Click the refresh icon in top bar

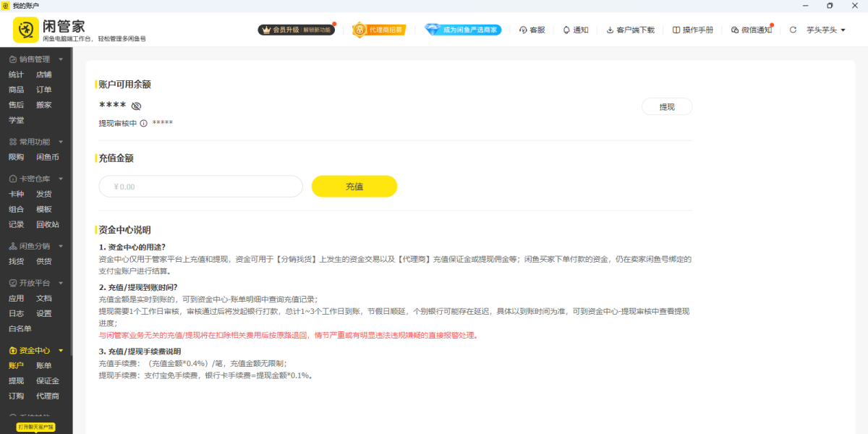pyautogui.click(x=793, y=30)
